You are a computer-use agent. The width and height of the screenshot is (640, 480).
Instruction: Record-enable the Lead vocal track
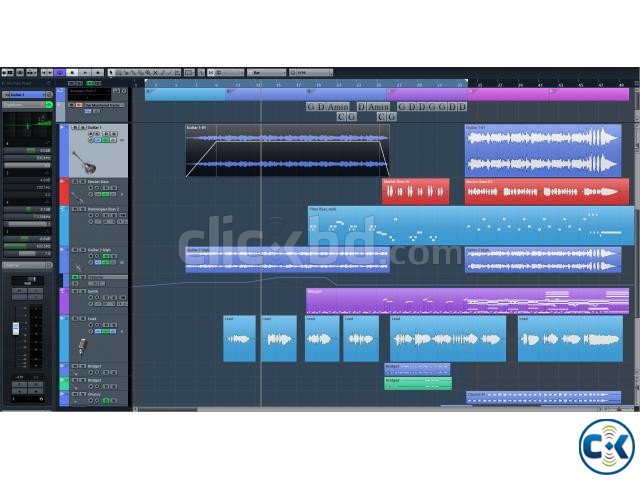[x=91, y=325]
